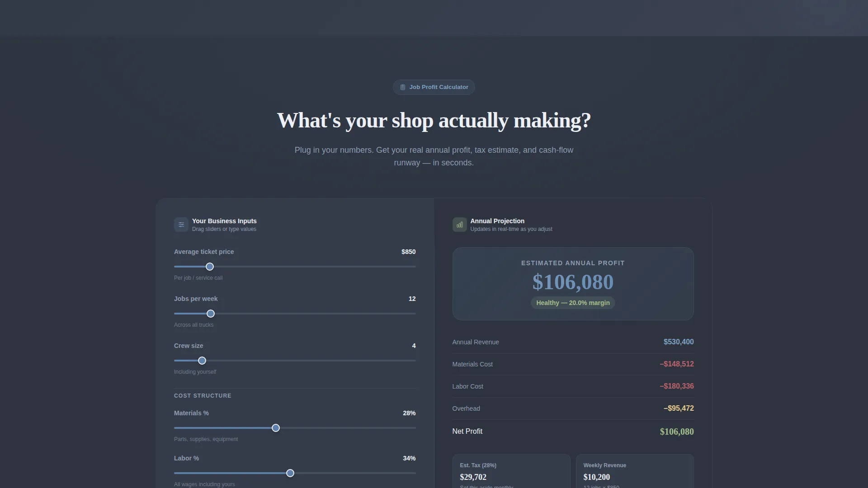Image resolution: width=868 pixels, height=488 pixels.
Task: Click the Weekly Revenue card
Action: 635,471
